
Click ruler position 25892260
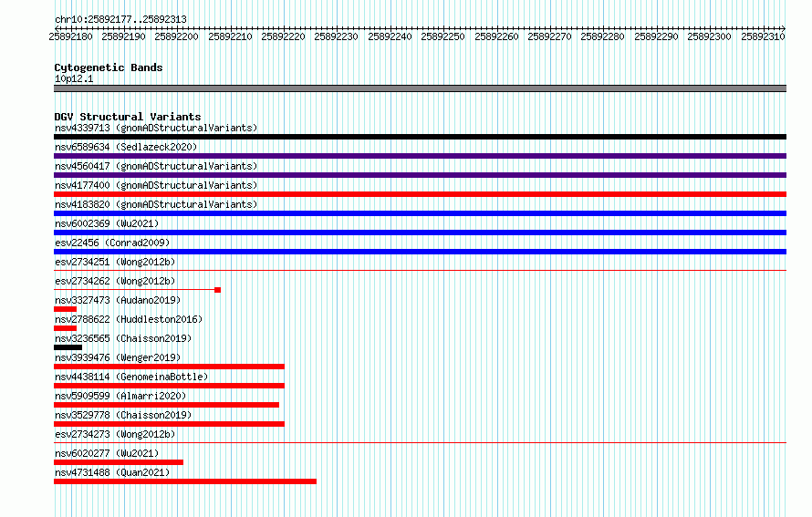point(496,36)
